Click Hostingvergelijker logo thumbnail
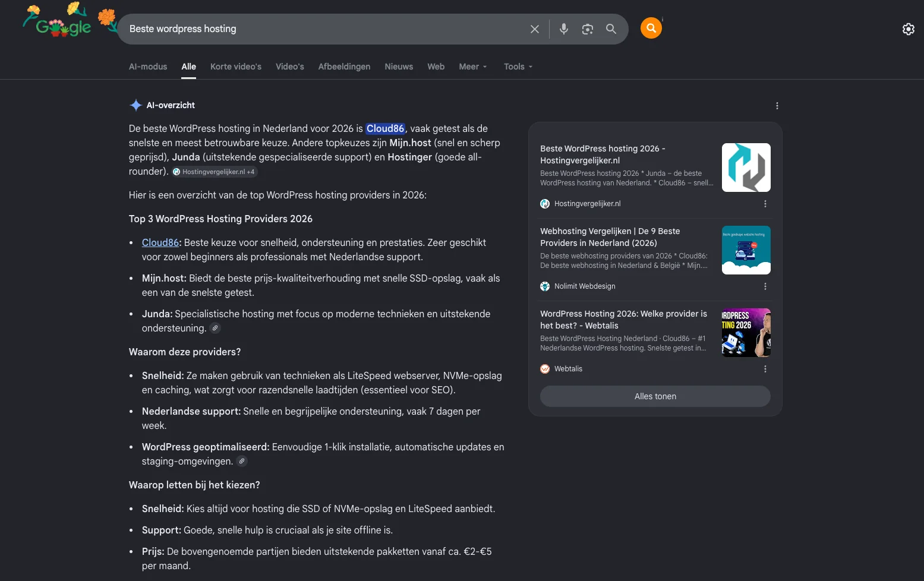Screen dimensions: 924x581 (x=746, y=168)
